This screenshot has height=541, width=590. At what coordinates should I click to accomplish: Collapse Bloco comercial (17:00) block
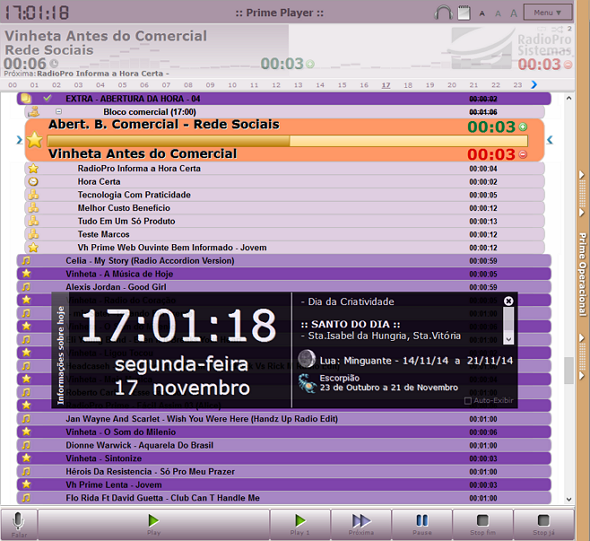[x=59, y=111]
